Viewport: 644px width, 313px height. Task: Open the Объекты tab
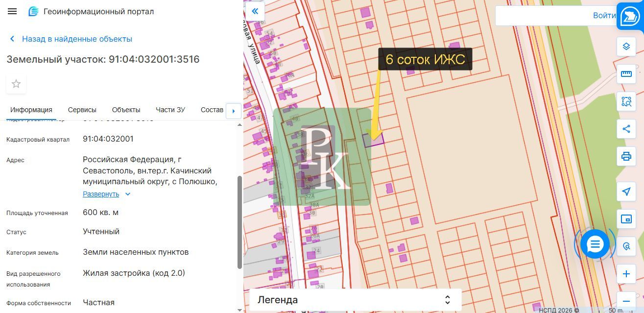pos(126,110)
